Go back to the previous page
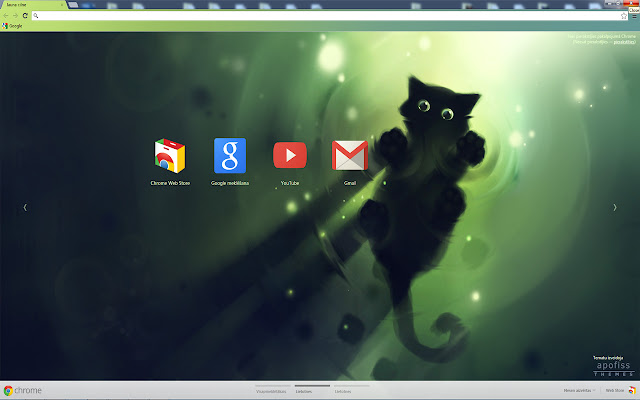Screen dimensions: 640x400 (6, 16)
